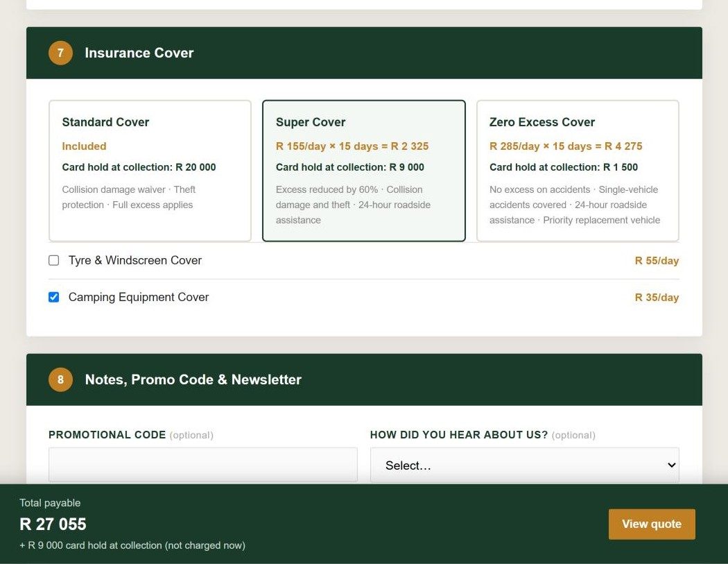Click Card hold at collection: R 1 500
Screen dimensions: 728x564
tap(564, 167)
